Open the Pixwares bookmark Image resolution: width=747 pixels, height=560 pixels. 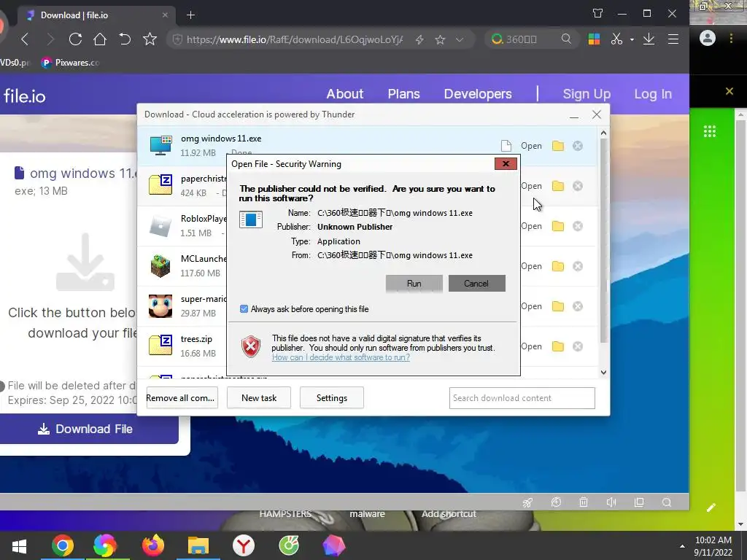(70, 63)
